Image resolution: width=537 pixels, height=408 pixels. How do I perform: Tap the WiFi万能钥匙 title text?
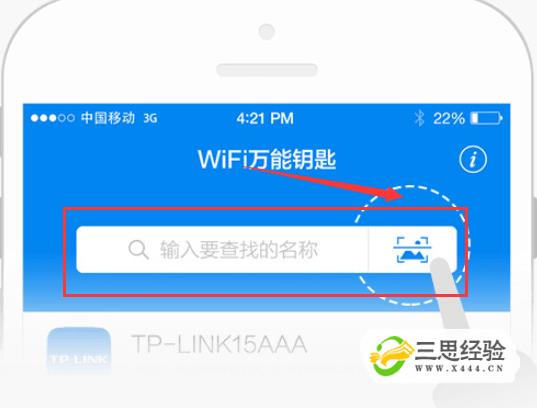[x=267, y=159]
